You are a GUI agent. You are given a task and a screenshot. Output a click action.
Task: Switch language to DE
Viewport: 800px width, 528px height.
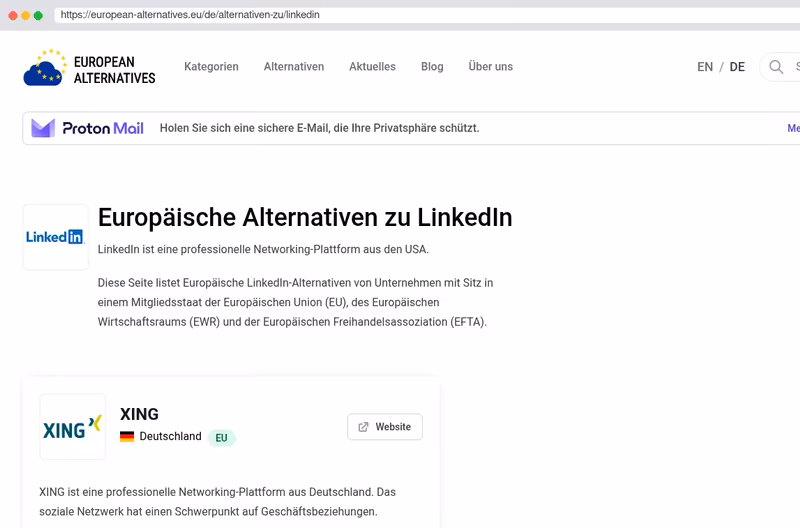pos(737,67)
